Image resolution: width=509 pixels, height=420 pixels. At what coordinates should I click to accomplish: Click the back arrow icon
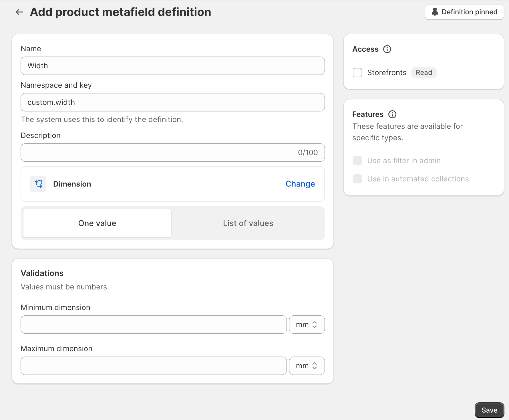[x=19, y=12]
